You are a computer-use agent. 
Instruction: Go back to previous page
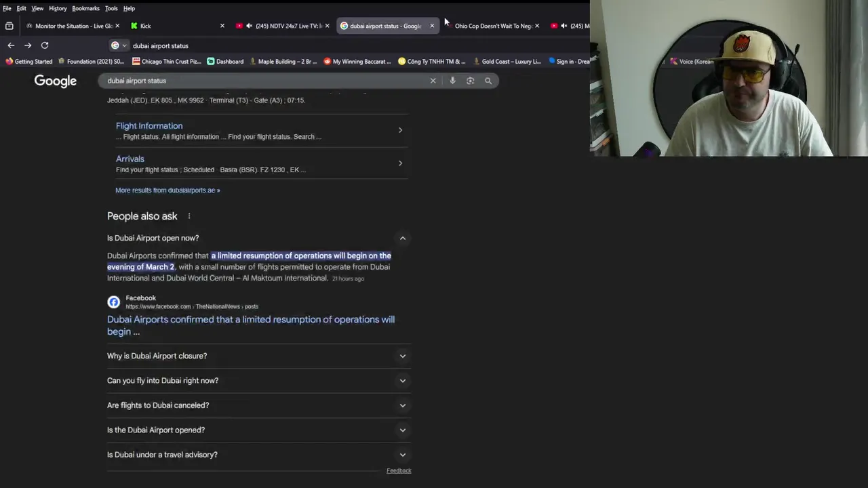pos(11,45)
